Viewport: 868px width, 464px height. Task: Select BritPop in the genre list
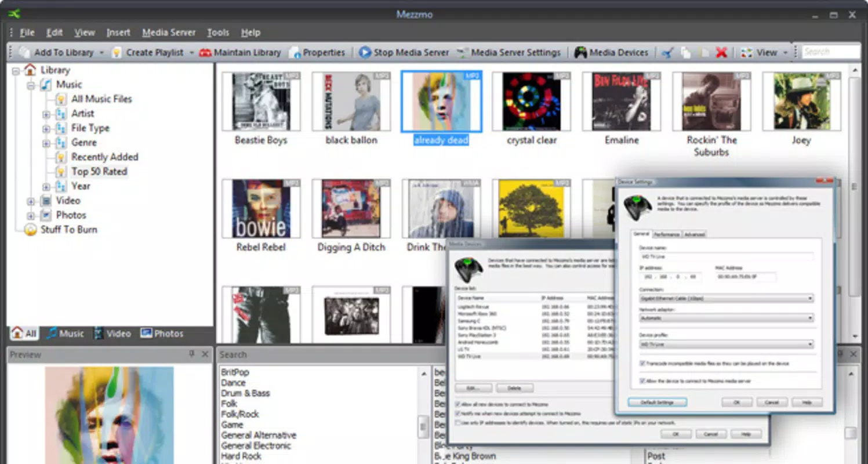[235, 372]
